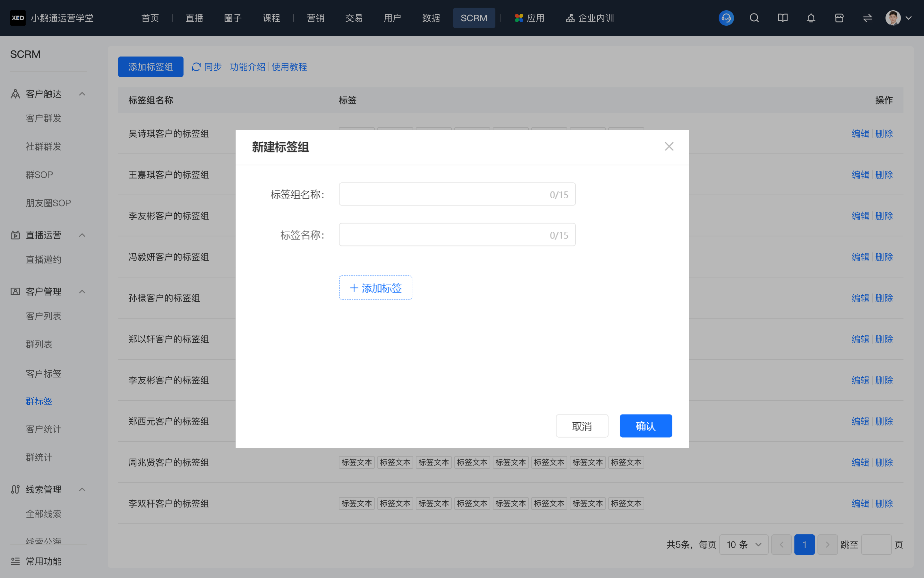This screenshot has height=578, width=924.
Task: Collapse the 线索管理 section
Action: [x=82, y=489]
